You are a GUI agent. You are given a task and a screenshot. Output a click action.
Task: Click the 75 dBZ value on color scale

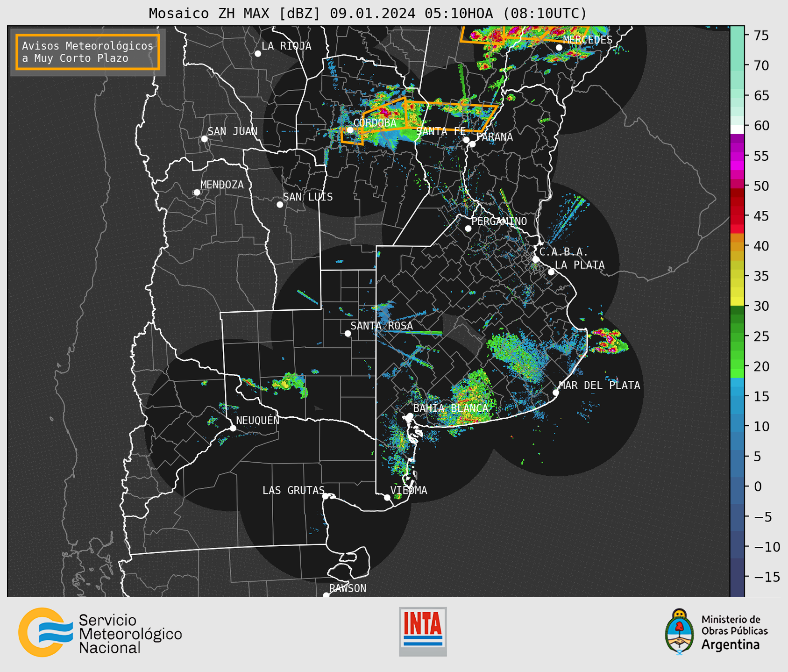tap(761, 36)
